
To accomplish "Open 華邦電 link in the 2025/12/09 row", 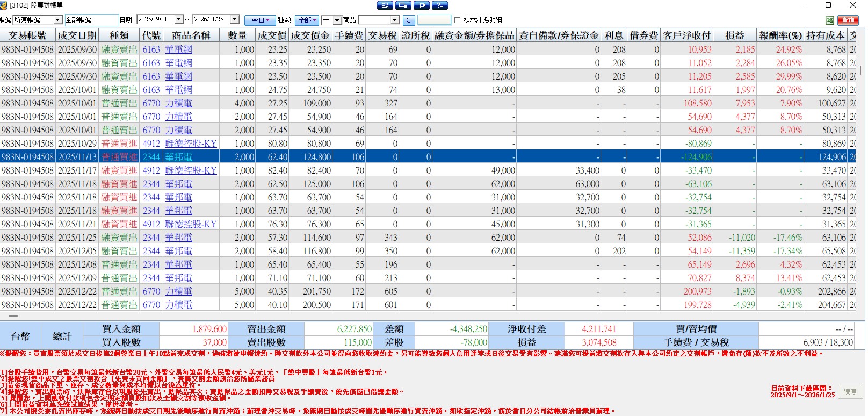I will pos(178,278).
